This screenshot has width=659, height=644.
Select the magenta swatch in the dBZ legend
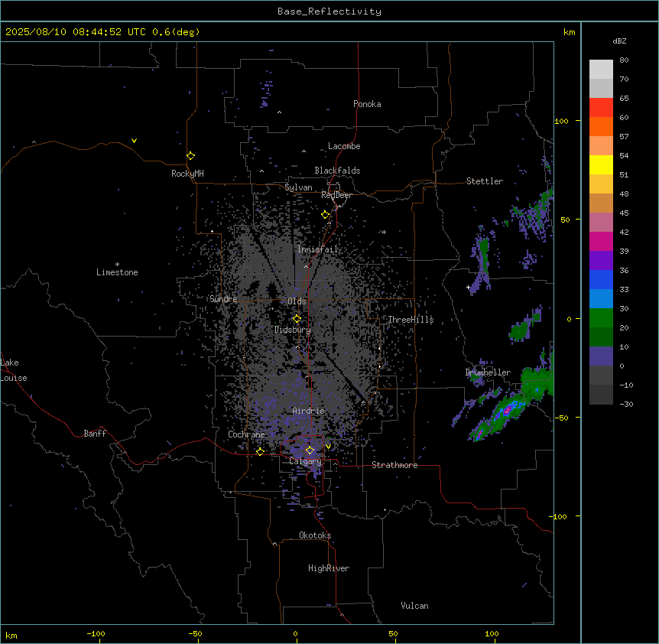click(x=601, y=241)
